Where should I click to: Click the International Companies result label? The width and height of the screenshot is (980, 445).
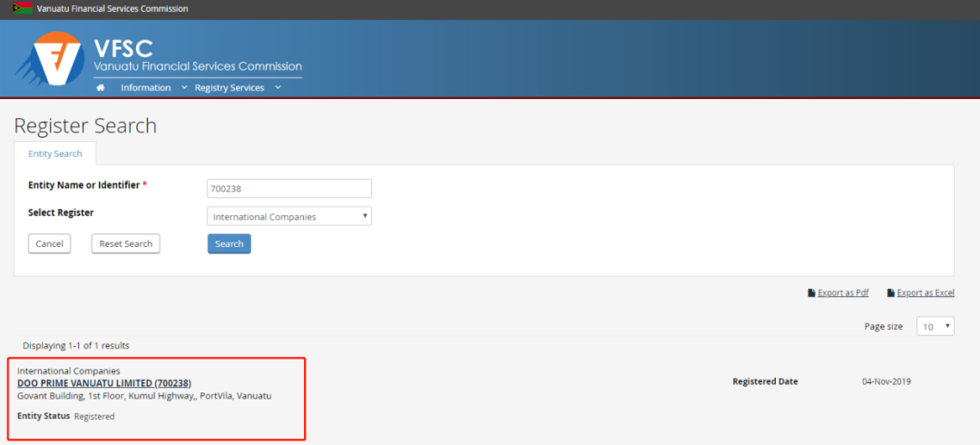[69, 371]
